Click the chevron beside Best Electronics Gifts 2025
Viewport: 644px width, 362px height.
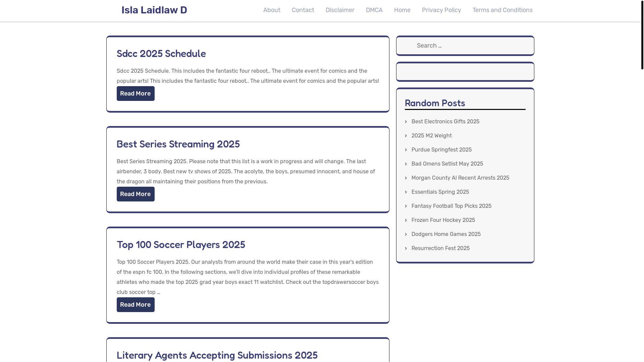[x=406, y=122]
